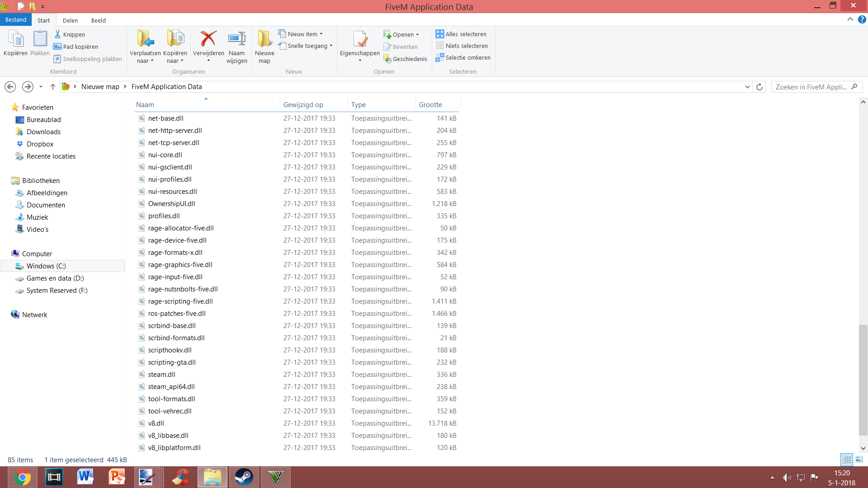The height and width of the screenshot is (488, 868).
Task: Click Pad kopiëren icon
Action: 57,47
